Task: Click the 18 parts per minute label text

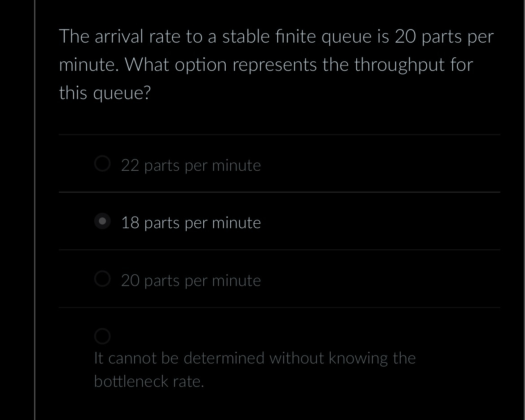Action: [191, 222]
